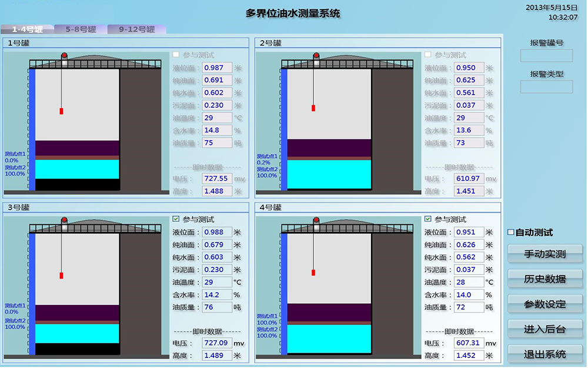The height and width of the screenshot is (368, 588).
Task: Select the red probe sensor in tank 2
Action: [x=313, y=108]
